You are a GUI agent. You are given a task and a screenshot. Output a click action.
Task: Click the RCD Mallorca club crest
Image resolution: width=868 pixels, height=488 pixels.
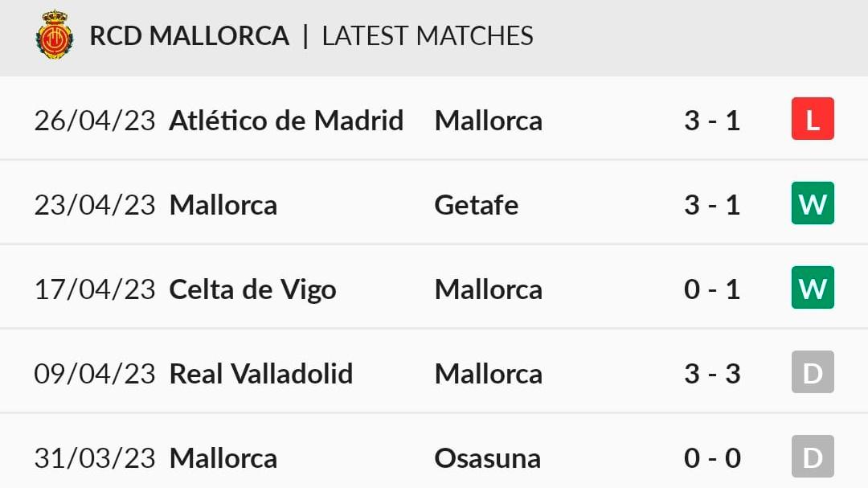[55, 35]
